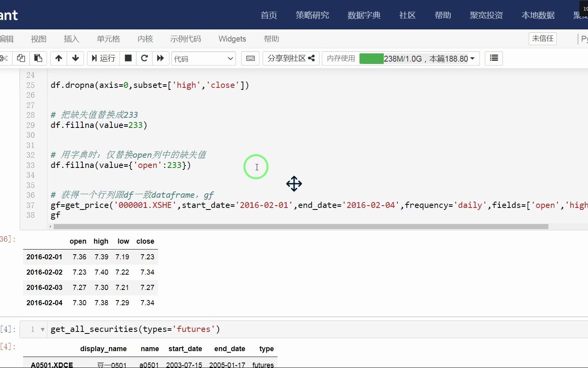Click the green memory usage bar

click(371, 58)
